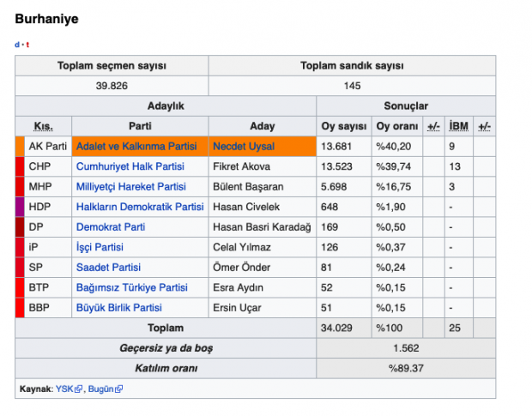Screen dimensions: 532x416
Task: Click the purple HDP color cell
Action: click(20, 207)
